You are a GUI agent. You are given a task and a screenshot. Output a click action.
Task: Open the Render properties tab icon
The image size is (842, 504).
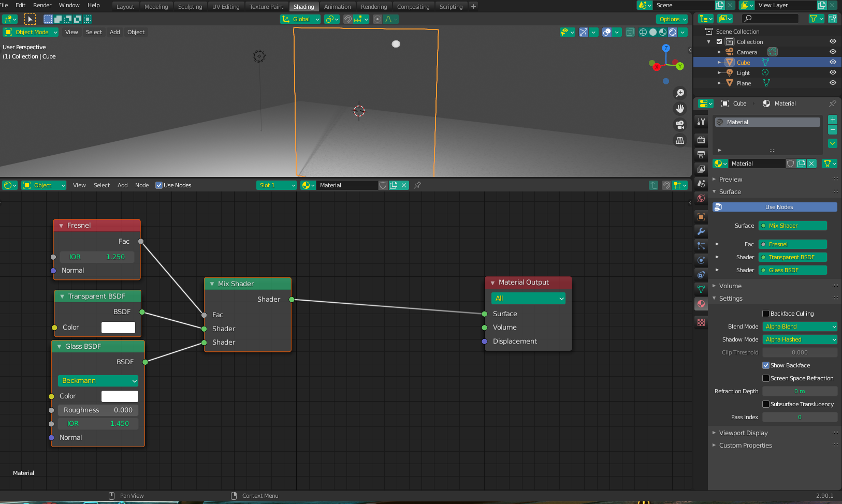(701, 140)
